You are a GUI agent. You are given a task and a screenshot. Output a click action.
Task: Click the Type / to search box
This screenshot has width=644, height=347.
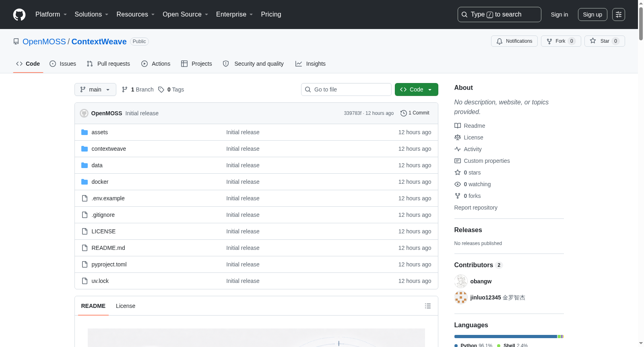tap(500, 15)
